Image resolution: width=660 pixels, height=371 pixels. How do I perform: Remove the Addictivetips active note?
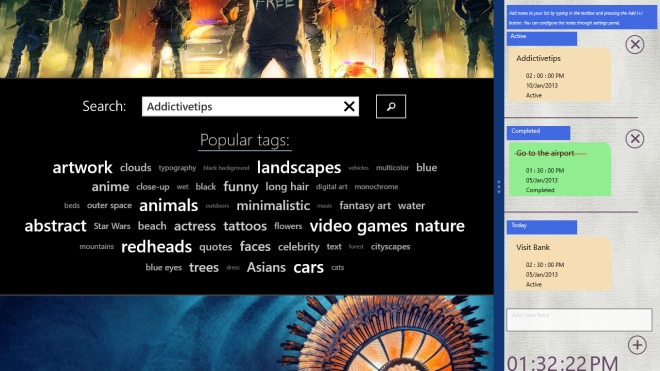click(634, 44)
